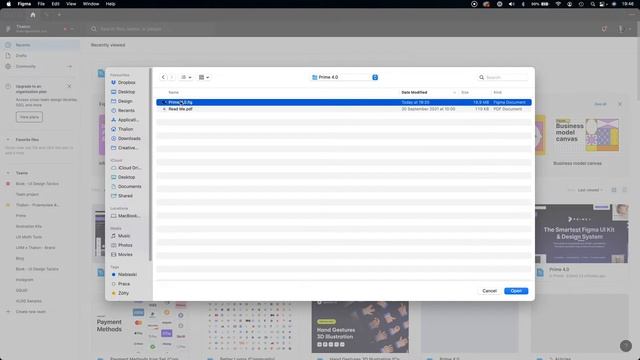Viewport: 640px width, 360px height.
Task: Sort the files by Date Modified column
Action: [x=414, y=93]
